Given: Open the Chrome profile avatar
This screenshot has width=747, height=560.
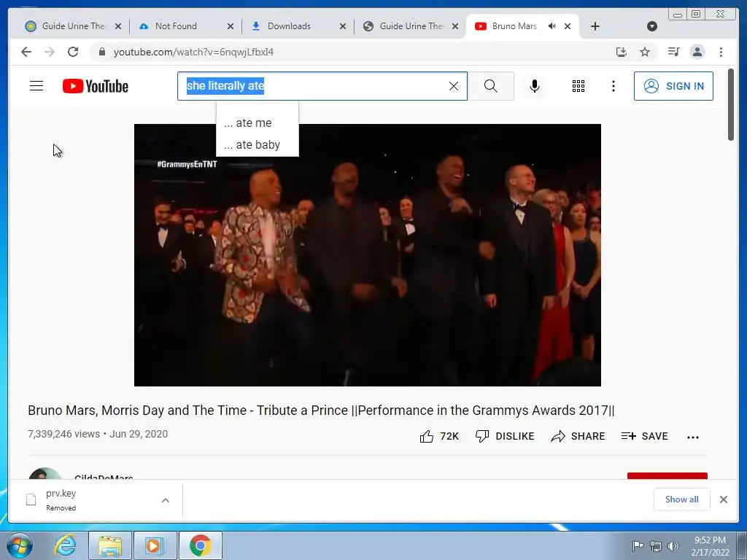Looking at the screenshot, I should tap(697, 52).
